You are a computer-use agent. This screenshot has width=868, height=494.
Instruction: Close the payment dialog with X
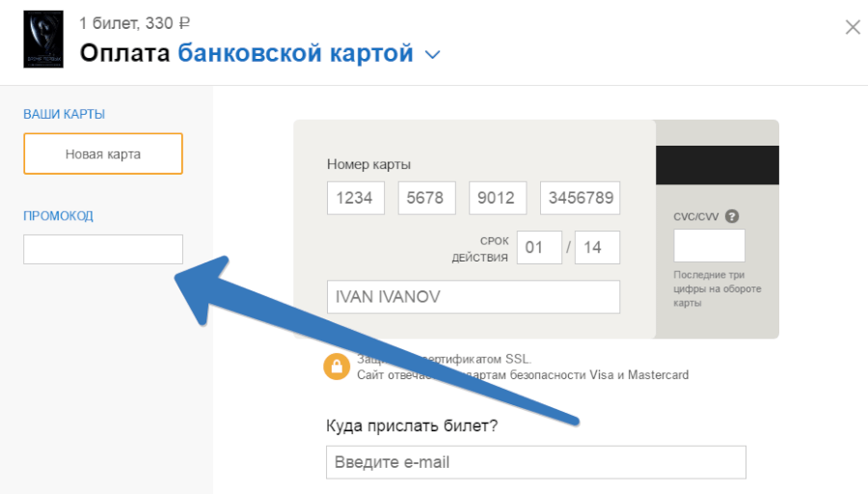pos(853,27)
